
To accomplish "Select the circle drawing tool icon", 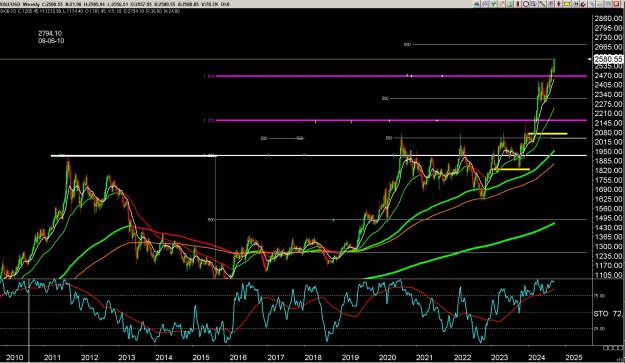I will (x=526, y=4).
